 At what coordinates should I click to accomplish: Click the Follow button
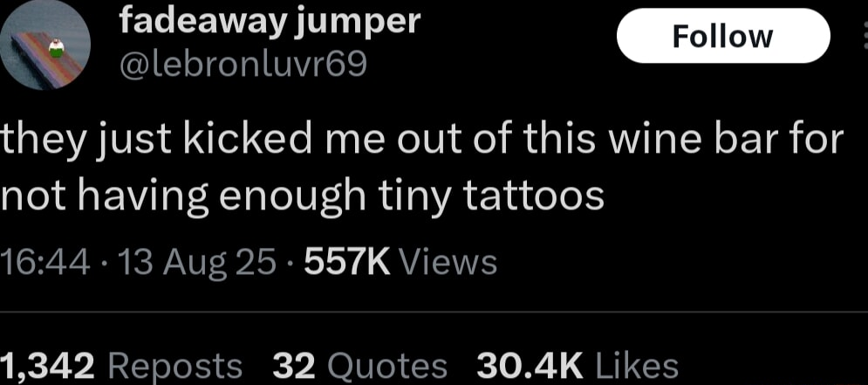coord(723,36)
